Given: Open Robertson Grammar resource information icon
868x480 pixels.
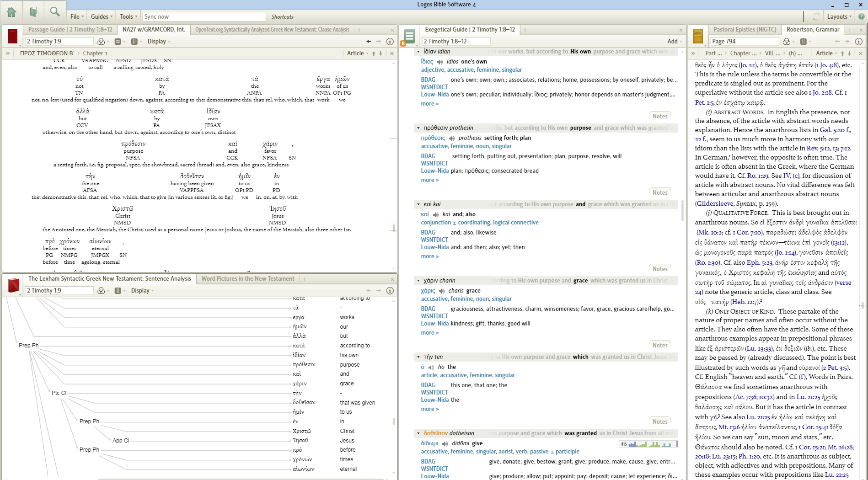Looking at the screenshot, I should 859,41.
